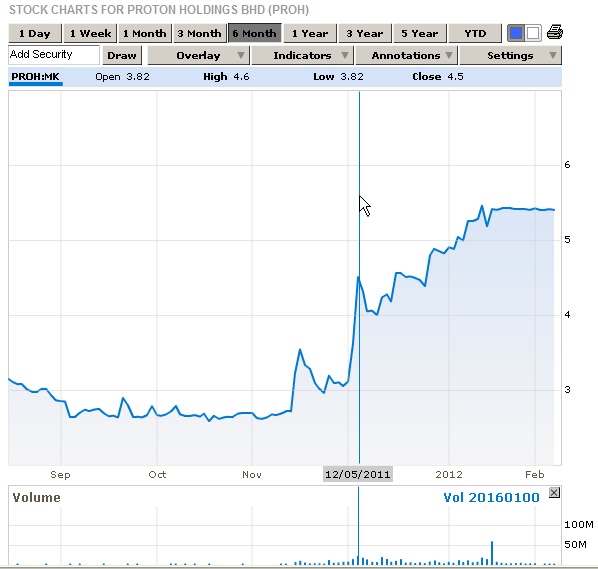
Task: Open the Settings dropdown
Action: coord(510,56)
